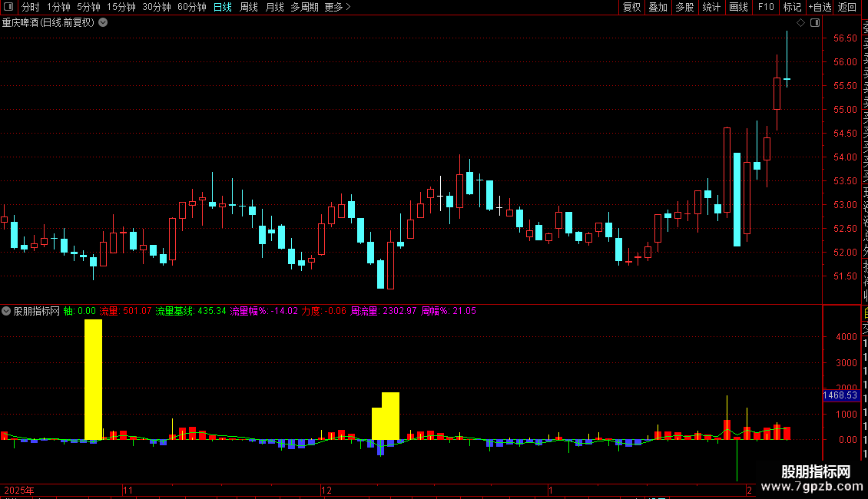
Task: Click the 标记 mark button
Action: (792, 7)
